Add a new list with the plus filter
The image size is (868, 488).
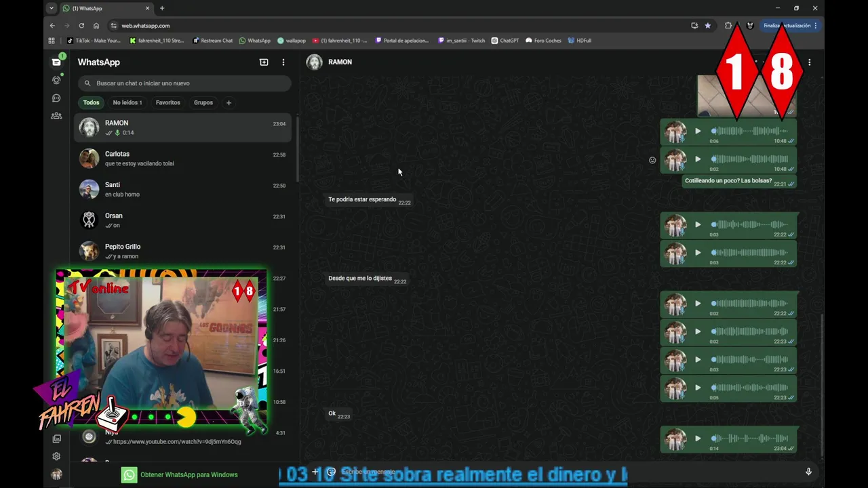tap(229, 102)
